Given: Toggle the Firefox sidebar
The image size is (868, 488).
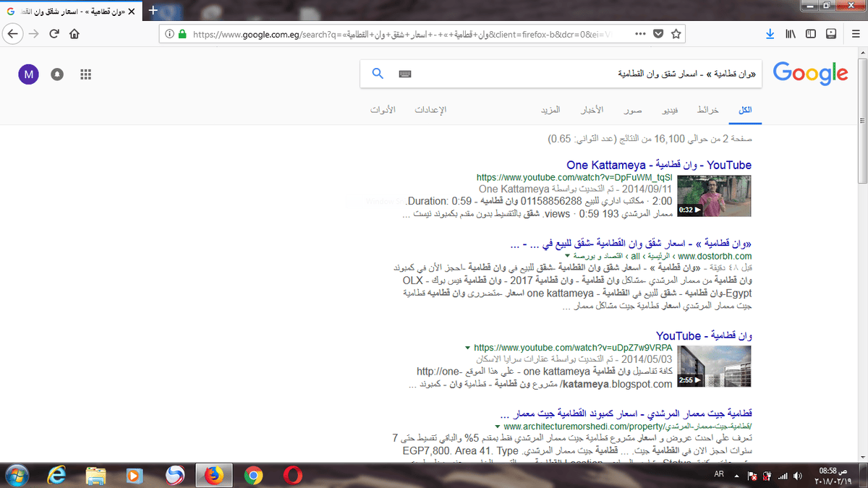Looking at the screenshot, I should [x=811, y=34].
